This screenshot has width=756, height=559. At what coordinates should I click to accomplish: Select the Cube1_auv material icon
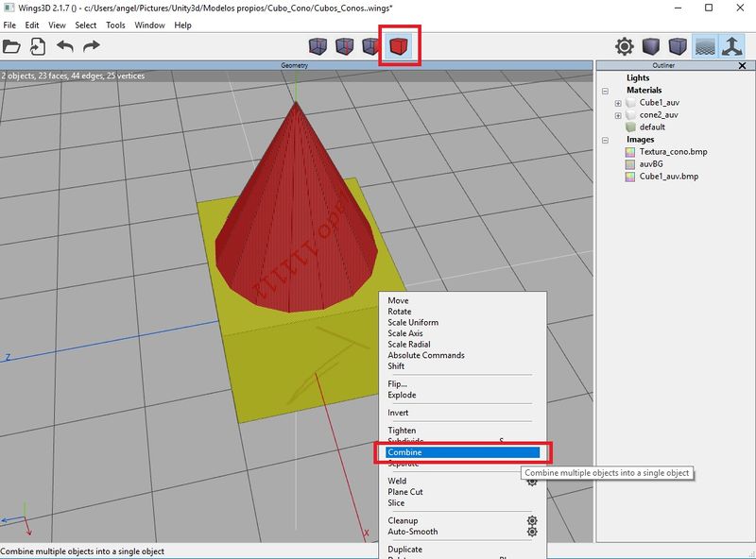(x=630, y=103)
